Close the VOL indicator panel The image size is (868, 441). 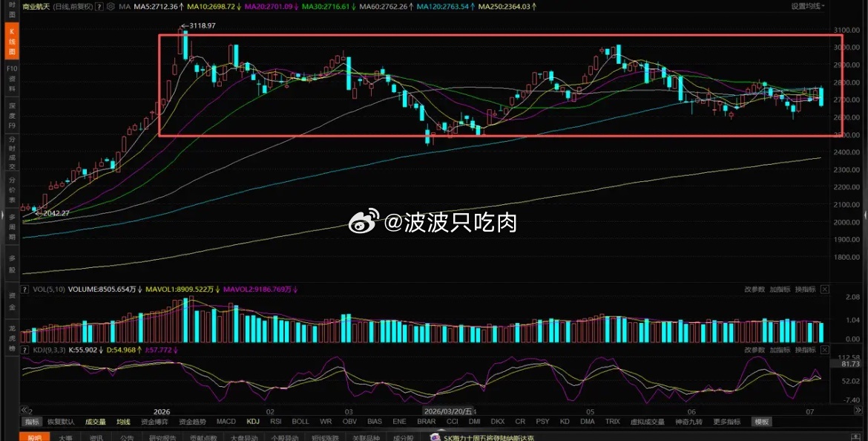click(825, 290)
